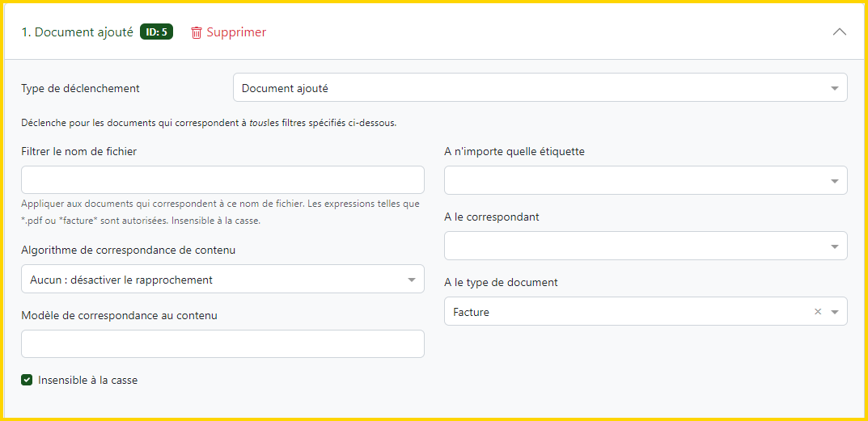Image resolution: width=868 pixels, height=421 pixels.
Task: Click arrow of Type de déclenchement dropdown
Action: tap(835, 88)
